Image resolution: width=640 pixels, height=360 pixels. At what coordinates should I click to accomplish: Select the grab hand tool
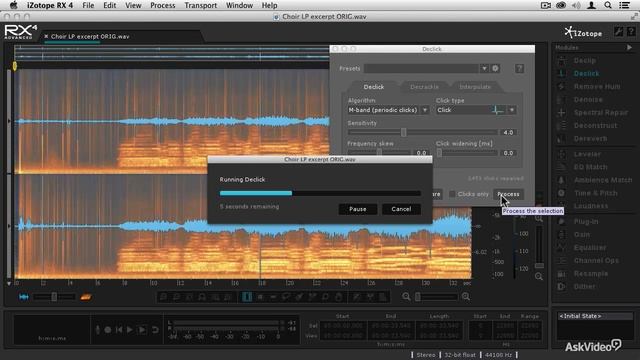click(338, 297)
